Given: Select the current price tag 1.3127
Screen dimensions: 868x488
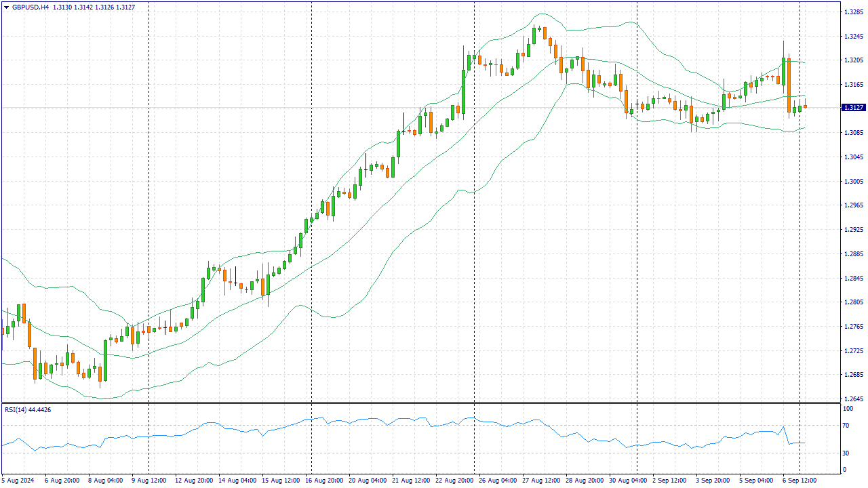Looking at the screenshot, I should point(853,108).
